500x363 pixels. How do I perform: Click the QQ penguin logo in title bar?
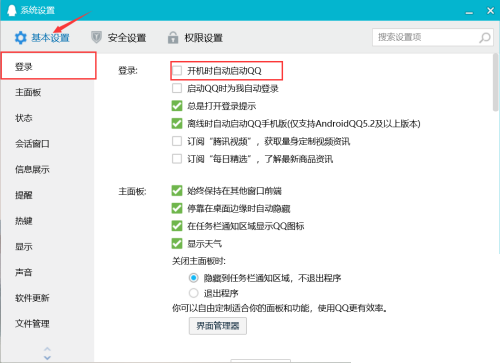(12, 10)
